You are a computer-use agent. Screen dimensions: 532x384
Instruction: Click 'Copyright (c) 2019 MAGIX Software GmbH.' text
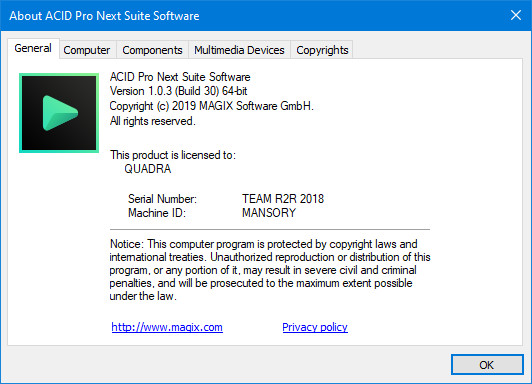point(211,106)
